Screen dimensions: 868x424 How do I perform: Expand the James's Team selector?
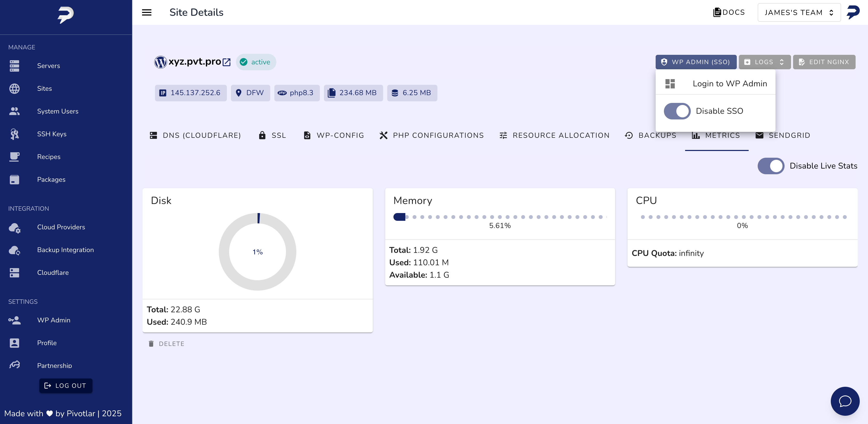[799, 12]
